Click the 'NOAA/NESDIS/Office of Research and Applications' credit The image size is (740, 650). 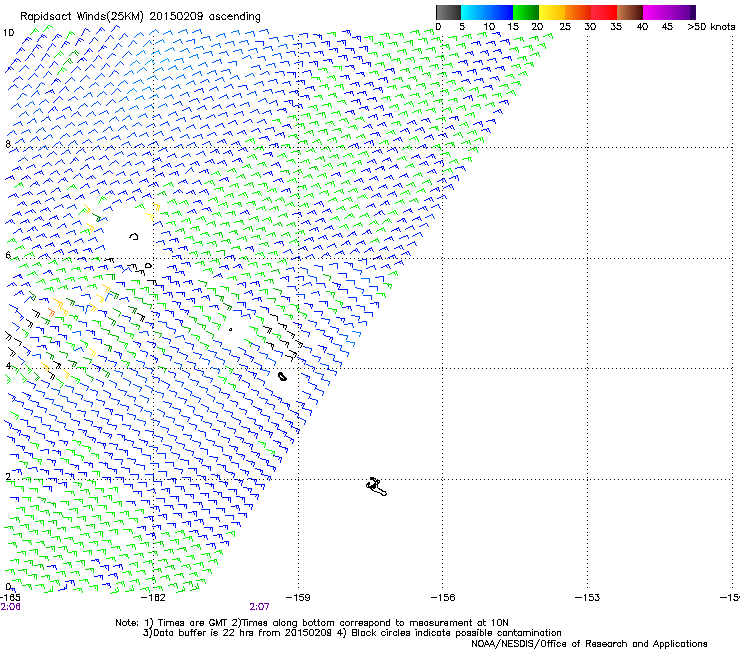[589, 644]
